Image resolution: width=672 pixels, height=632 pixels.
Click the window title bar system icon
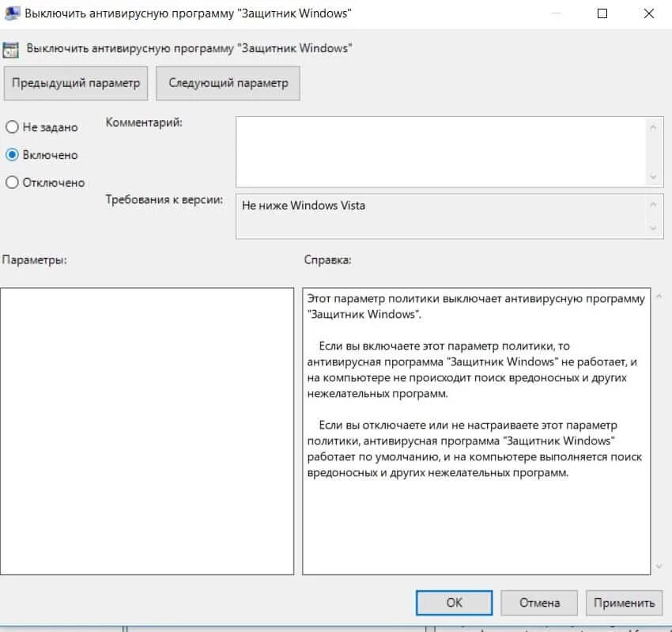point(12,13)
